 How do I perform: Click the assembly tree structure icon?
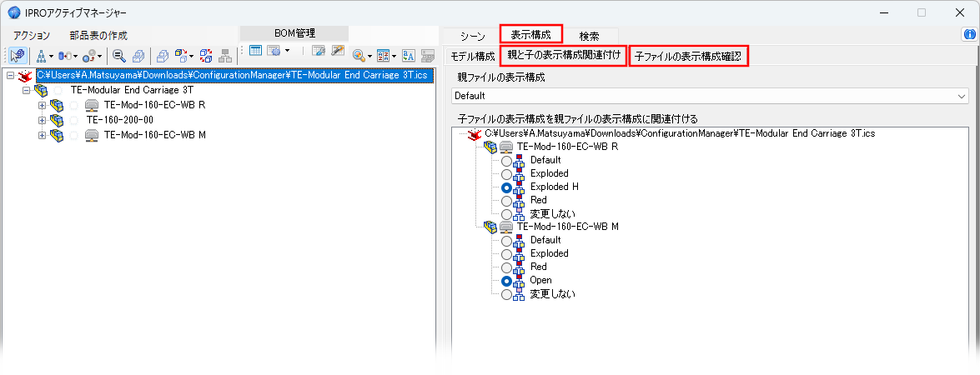tap(41, 56)
